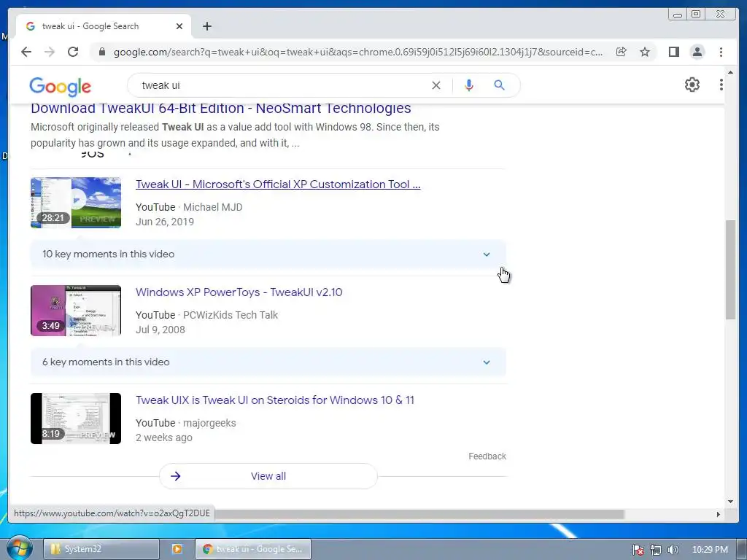The width and height of the screenshot is (747, 560).
Task: Open Tweak UI Microsoft's Official XP video link
Action: click(278, 184)
